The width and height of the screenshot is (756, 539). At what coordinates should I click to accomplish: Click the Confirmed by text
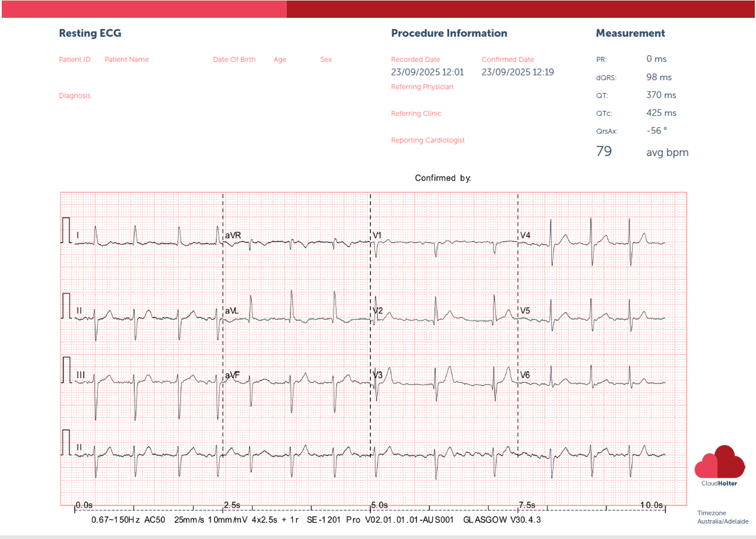[x=442, y=178]
